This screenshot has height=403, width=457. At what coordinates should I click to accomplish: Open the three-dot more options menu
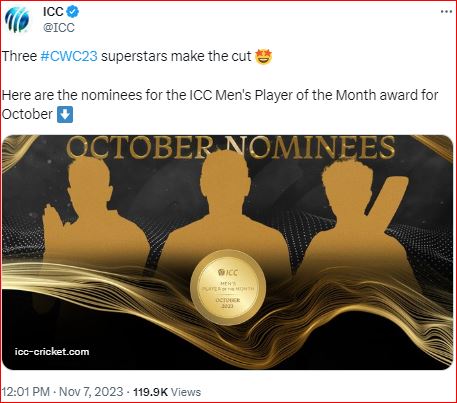(446, 12)
